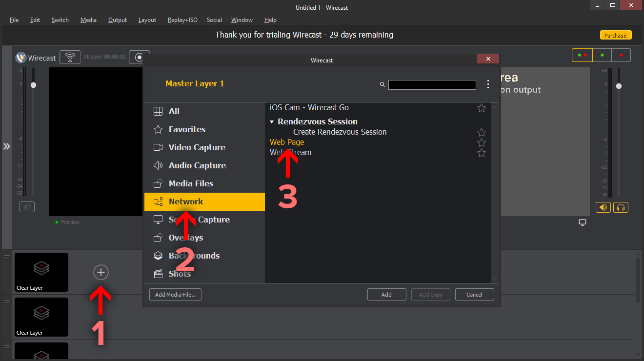Open the File menu
Image resolution: width=644 pixels, height=361 pixels.
14,20
